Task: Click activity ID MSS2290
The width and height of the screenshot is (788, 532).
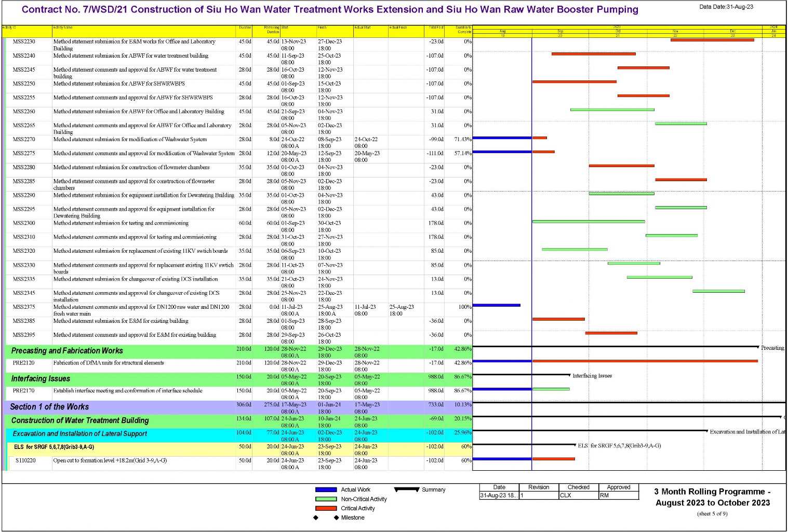Action: point(24,195)
